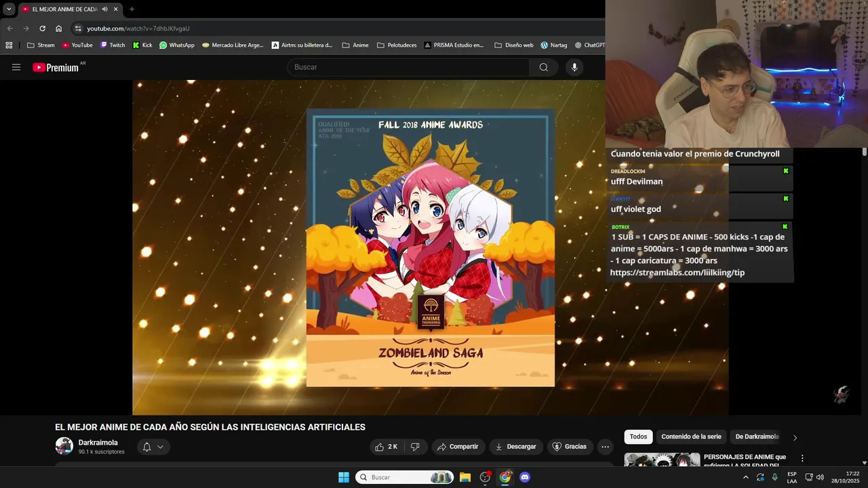This screenshot has height=488, width=868.
Task: Toggle notification bell for Darkraimola
Action: click(x=146, y=447)
